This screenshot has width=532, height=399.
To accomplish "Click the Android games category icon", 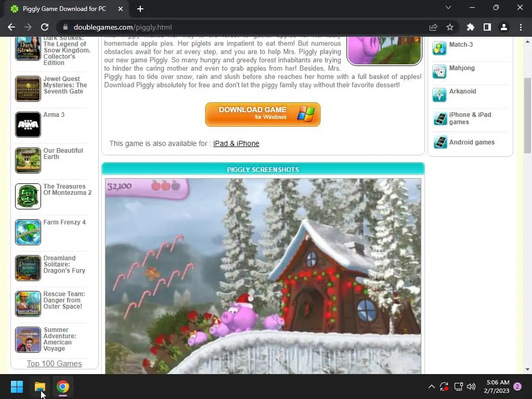I will [x=440, y=142].
